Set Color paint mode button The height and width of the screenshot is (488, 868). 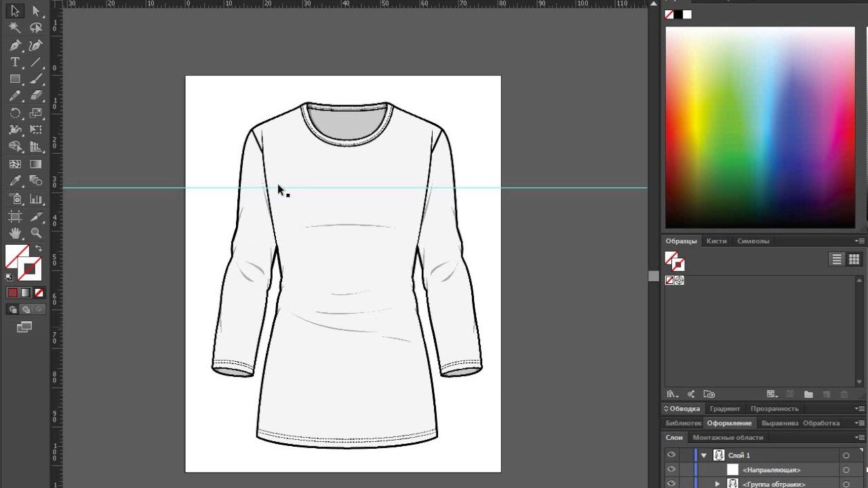(12, 293)
